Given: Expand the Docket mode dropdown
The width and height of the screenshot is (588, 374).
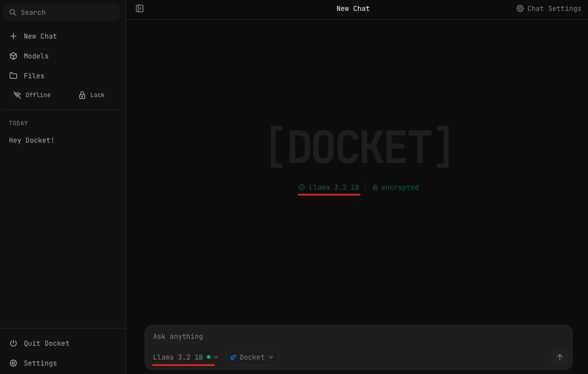Looking at the screenshot, I should (252, 357).
